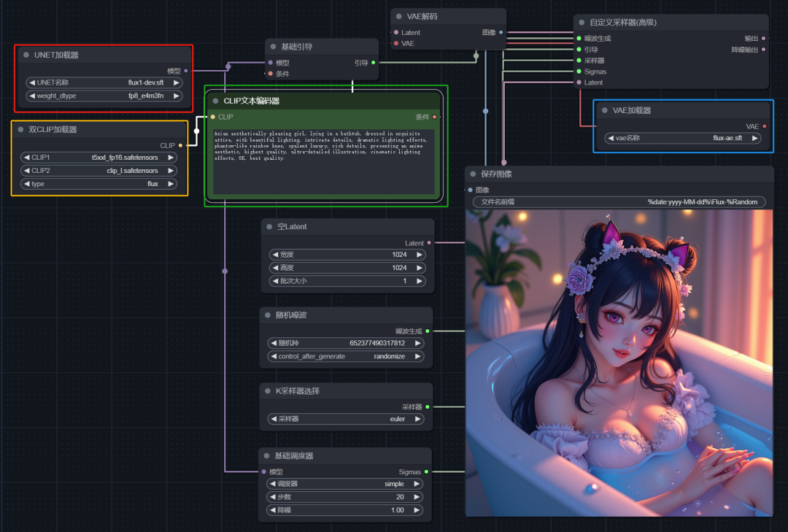
Task: Collapse the 双CLIP加载器 node using its title dot
Action: pos(20,130)
